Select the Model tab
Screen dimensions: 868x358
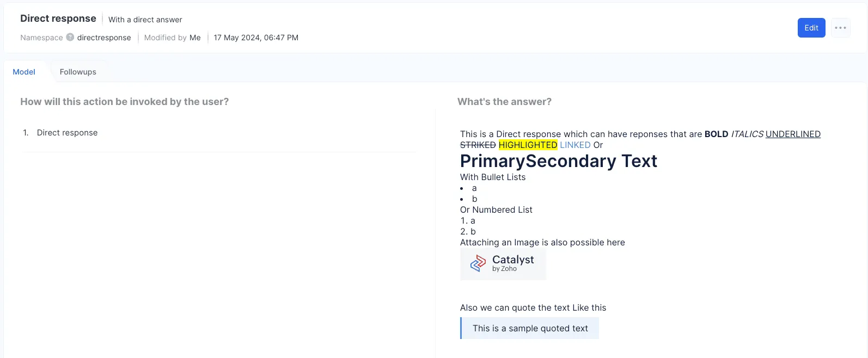(24, 72)
